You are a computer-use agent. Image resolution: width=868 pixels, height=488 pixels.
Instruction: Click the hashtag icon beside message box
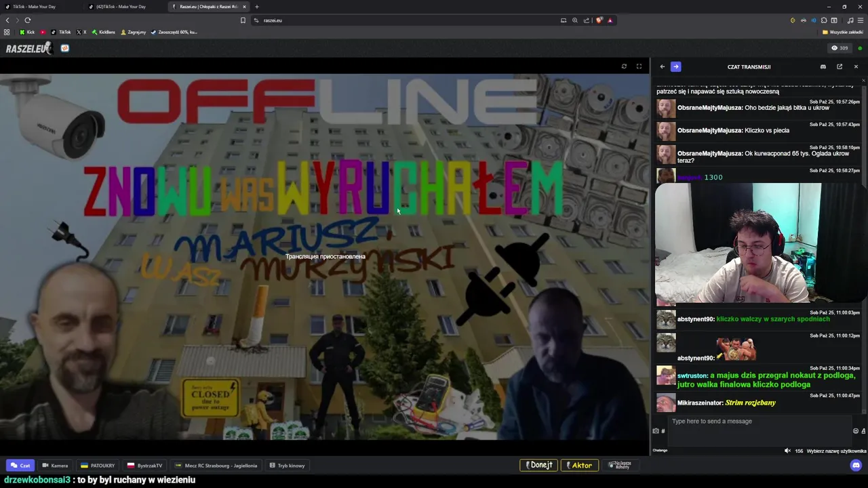(663, 431)
